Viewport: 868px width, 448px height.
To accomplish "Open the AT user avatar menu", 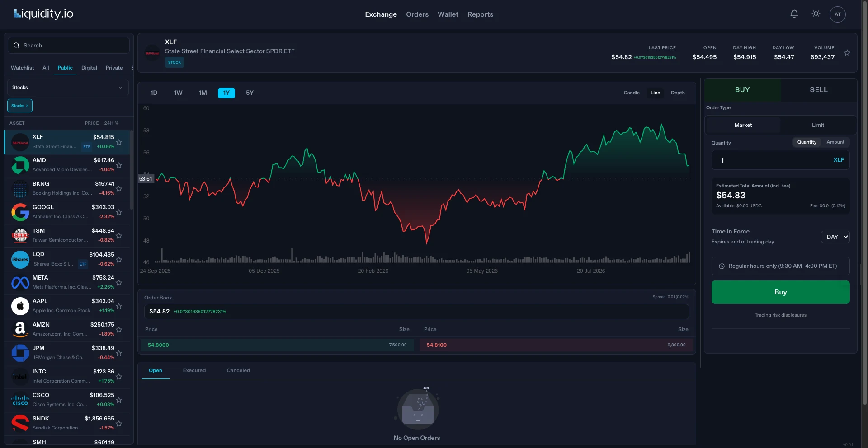I will 837,14.
